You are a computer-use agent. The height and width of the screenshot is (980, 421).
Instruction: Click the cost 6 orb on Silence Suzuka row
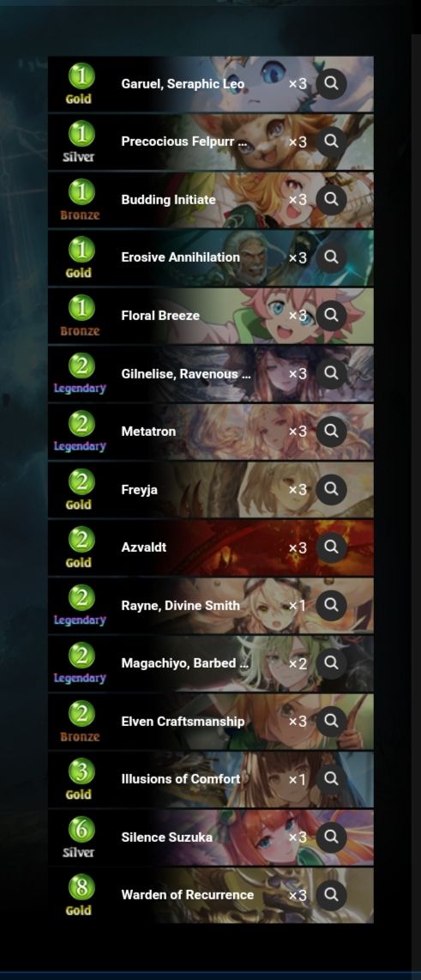coord(81,828)
